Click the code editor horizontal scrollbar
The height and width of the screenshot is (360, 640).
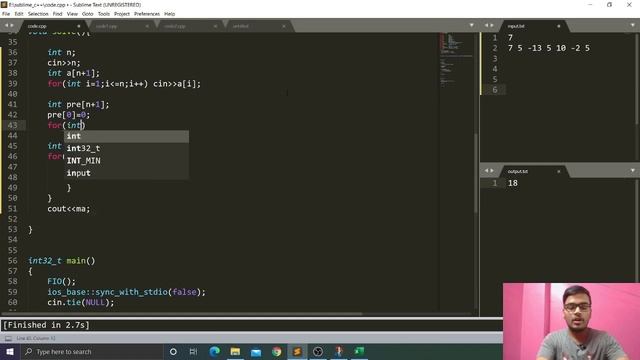(x=182, y=314)
